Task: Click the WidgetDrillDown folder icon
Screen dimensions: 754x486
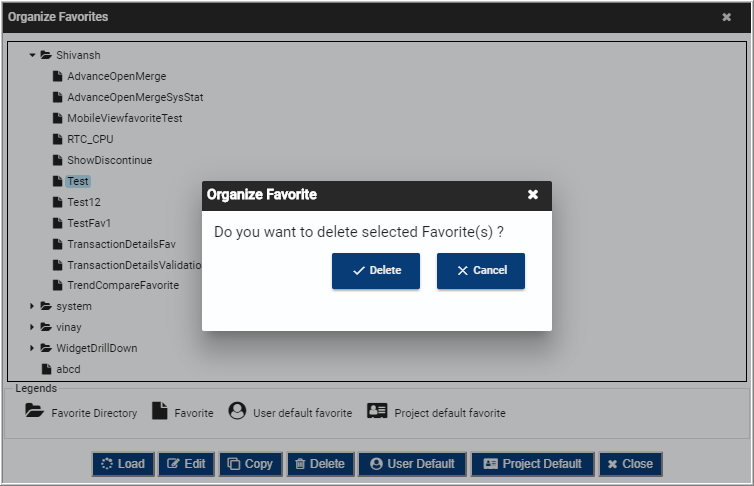Action: tap(46, 348)
